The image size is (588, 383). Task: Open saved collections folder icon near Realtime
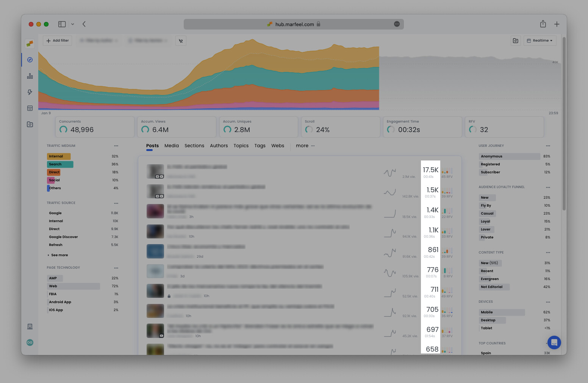click(x=515, y=40)
